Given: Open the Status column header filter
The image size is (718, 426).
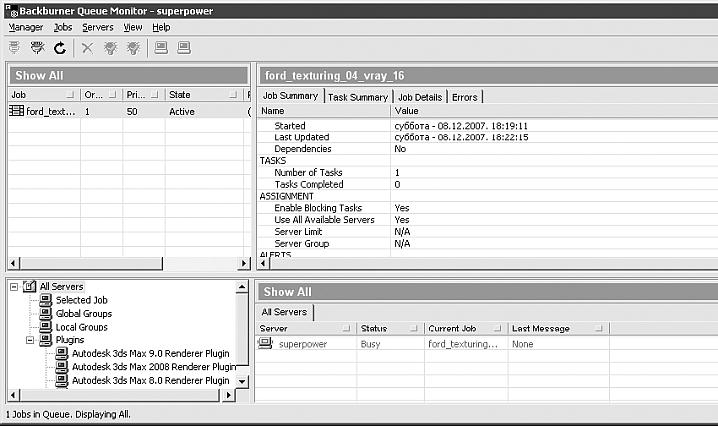Looking at the screenshot, I should coord(414,328).
